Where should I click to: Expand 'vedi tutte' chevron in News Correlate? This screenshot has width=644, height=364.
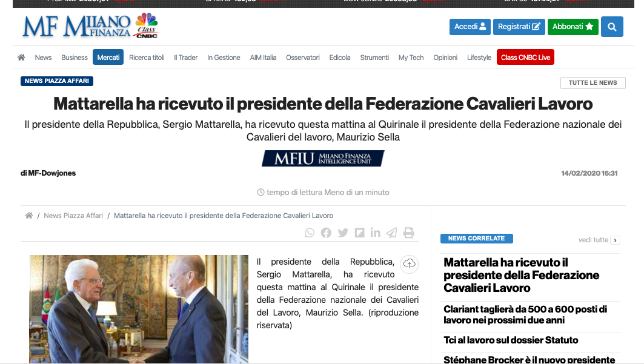(615, 240)
